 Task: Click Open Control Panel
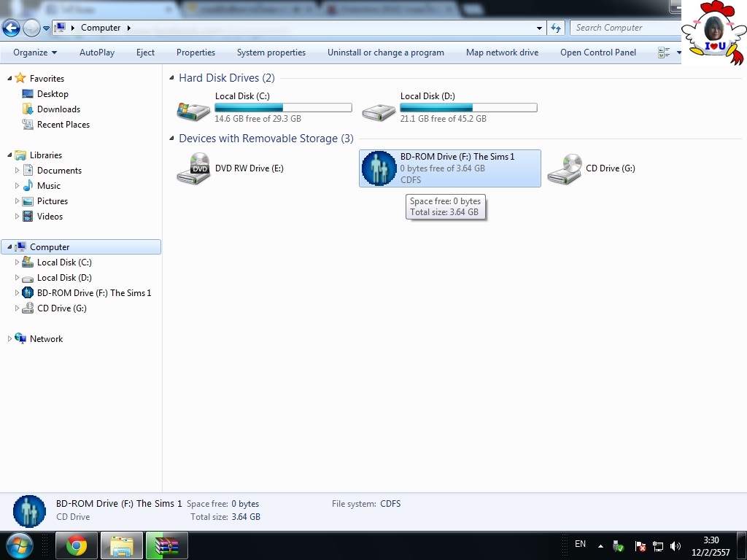tap(598, 52)
